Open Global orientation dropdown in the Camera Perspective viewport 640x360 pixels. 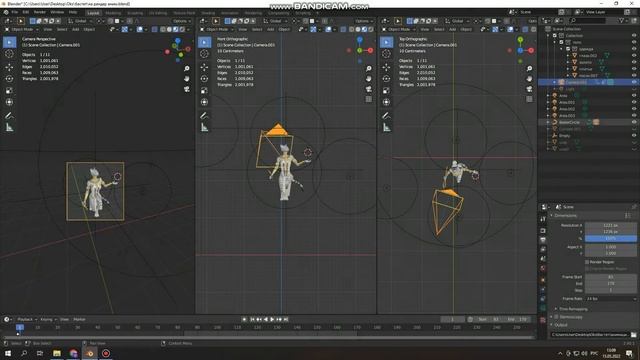[x=80, y=21]
